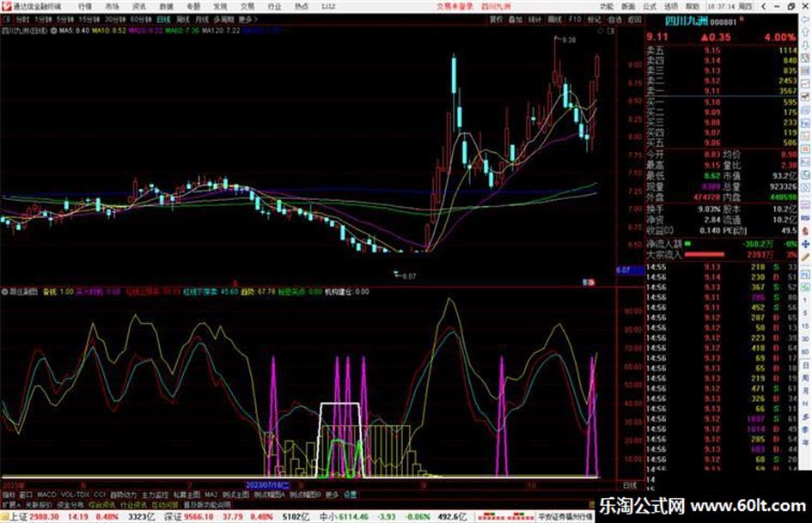The width and height of the screenshot is (812, 523).
Task: Switch chart to 30分钟 period
Action: pyautogui.click(x=114, y=19)
